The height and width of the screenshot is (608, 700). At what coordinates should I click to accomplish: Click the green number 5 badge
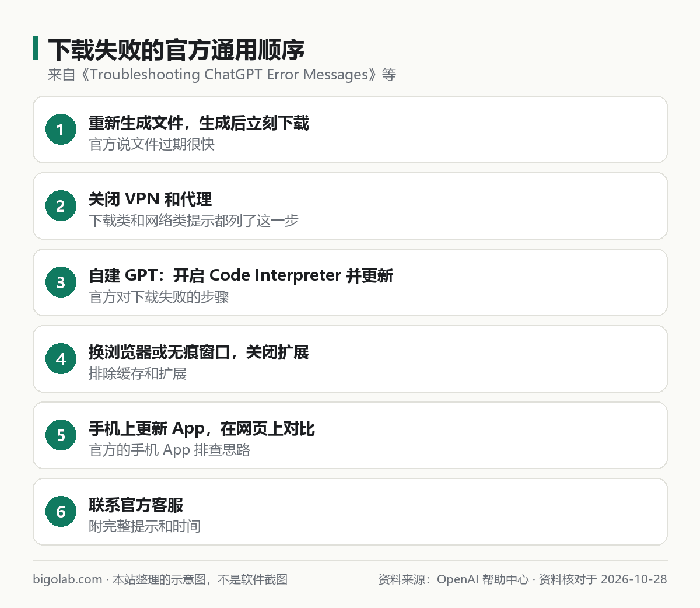[x=61, y=435]
